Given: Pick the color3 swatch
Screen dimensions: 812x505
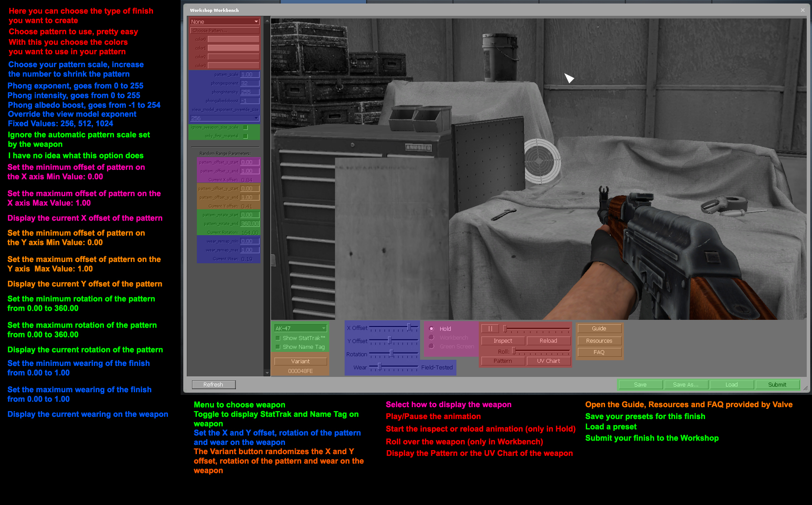Looking at the screenshot, I should [233, 66].
